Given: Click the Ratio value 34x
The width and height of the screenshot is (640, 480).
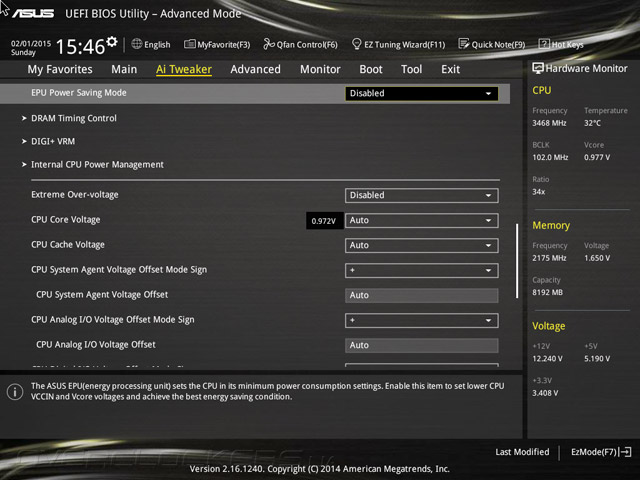Looking at the screenshot, I should coord(539,191).
